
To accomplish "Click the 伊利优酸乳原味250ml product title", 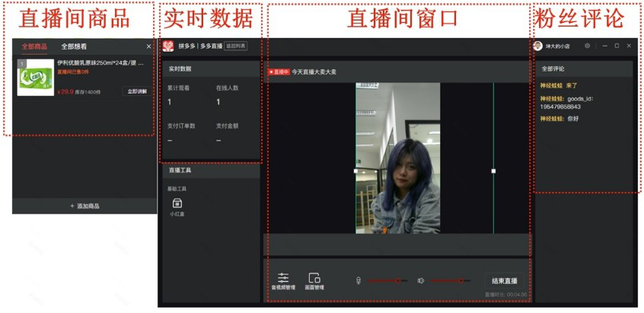I will pyautogui.click(x=100, y=63).
